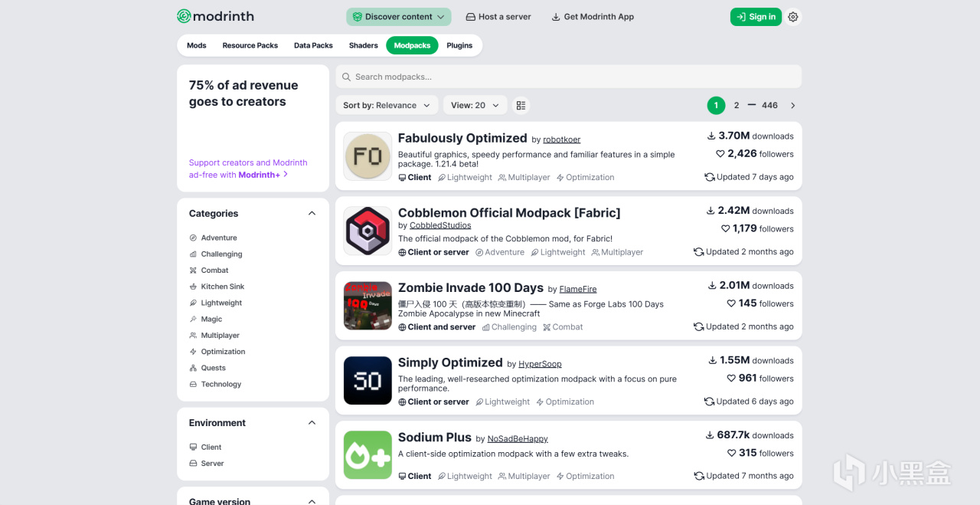
Task: Open the Zombie Invade 100 Days thumbnail
Action: pos(367,306)
